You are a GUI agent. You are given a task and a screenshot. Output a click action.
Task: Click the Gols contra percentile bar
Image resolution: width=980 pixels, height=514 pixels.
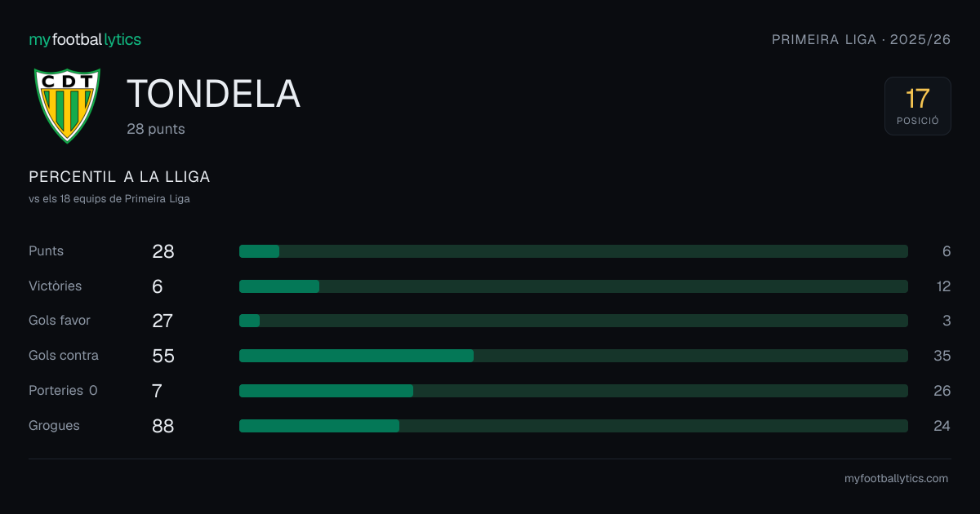[573, 356]
